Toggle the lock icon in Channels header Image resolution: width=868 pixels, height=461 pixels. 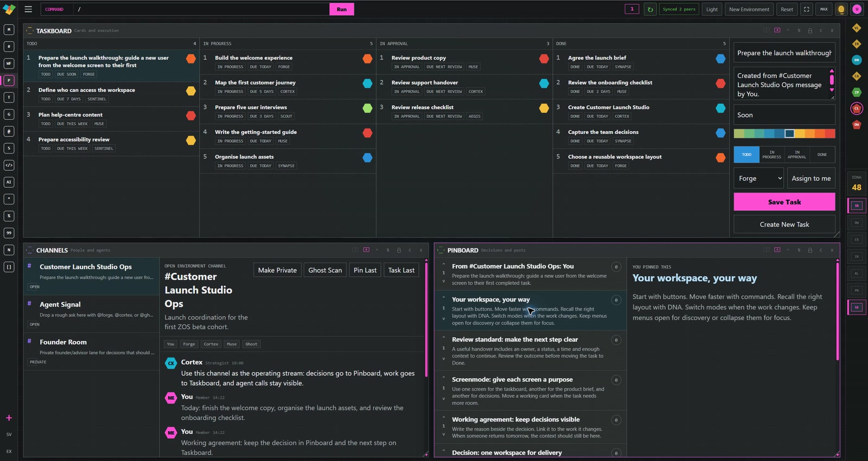[x=399, y=250]
